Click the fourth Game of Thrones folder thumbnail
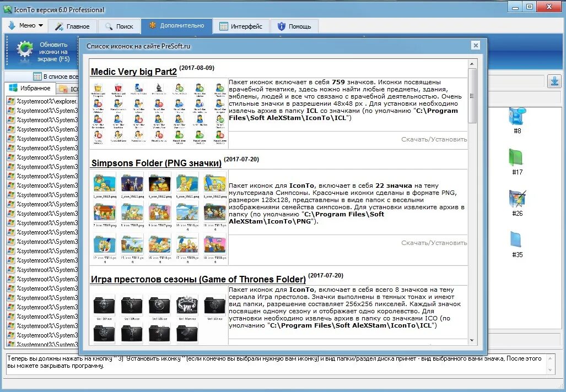This screenshot has height=392, width=566. coord(187,306)
